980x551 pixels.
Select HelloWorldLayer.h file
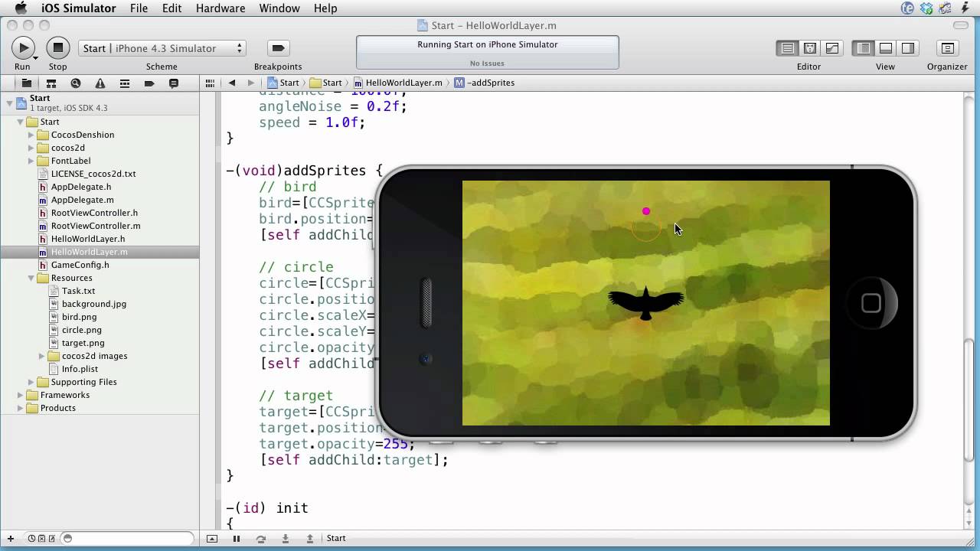87,239
